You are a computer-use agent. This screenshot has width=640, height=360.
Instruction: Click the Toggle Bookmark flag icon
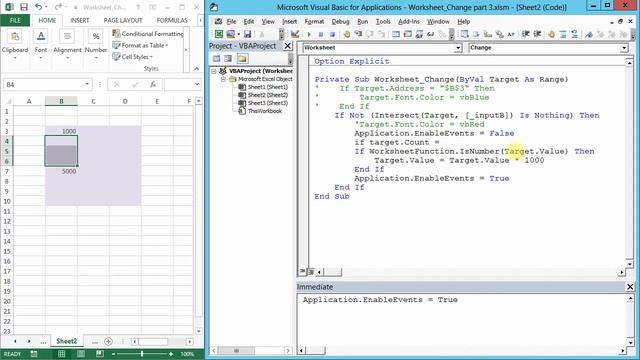point(589,34)
